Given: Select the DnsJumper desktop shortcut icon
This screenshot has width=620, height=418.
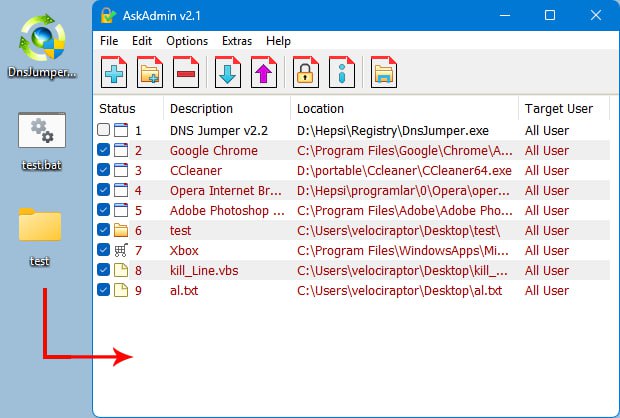Looking at the screenshot, I should tap(42, 38).
